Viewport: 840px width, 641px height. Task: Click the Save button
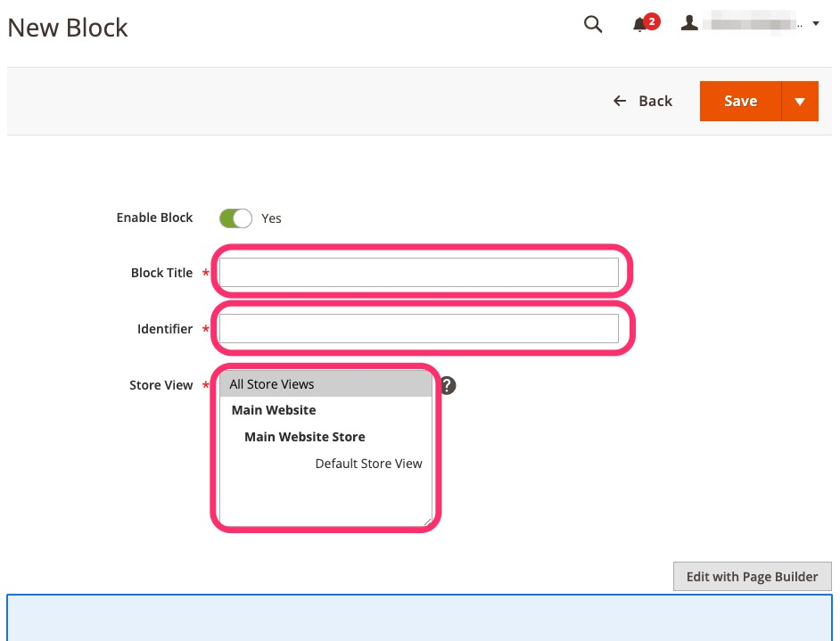740,101
